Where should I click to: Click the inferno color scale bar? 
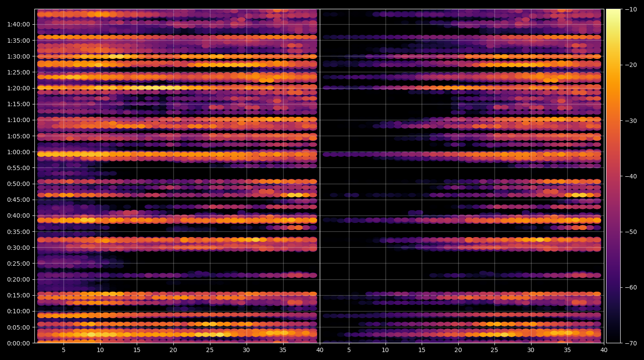tap(613, 176)
